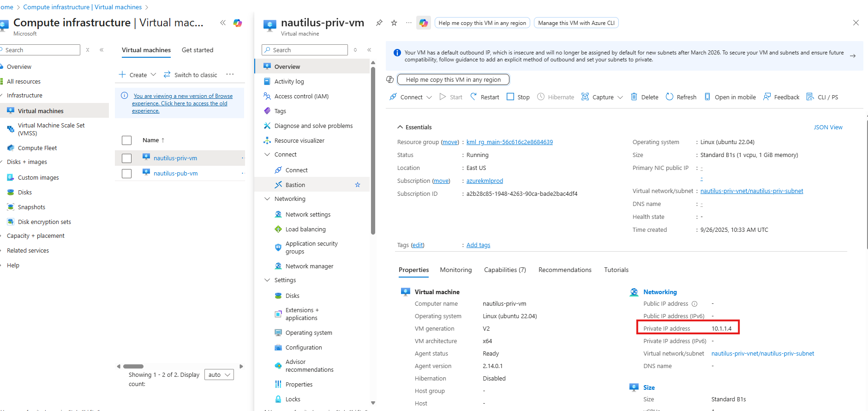Click the Refresh icon in toolbar
Screen dimensions: 868x411
(670, 97)
